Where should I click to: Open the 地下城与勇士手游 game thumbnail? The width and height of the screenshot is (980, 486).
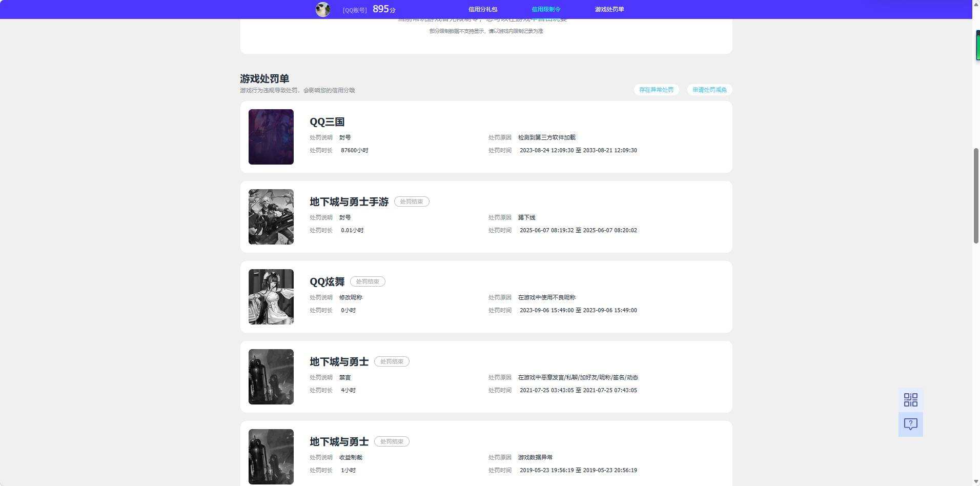click(271, 217)
